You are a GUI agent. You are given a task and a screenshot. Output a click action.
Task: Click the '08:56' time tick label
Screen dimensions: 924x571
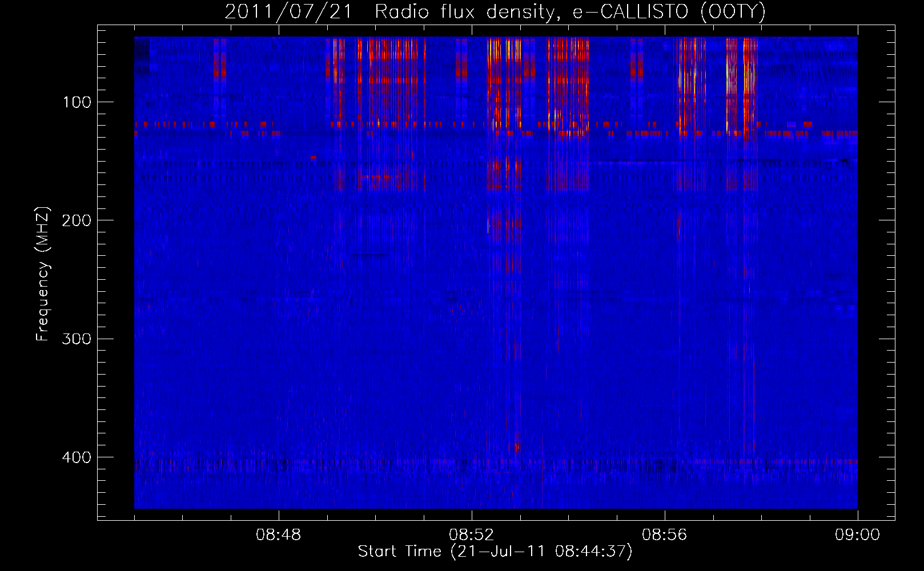pos(665,534)
